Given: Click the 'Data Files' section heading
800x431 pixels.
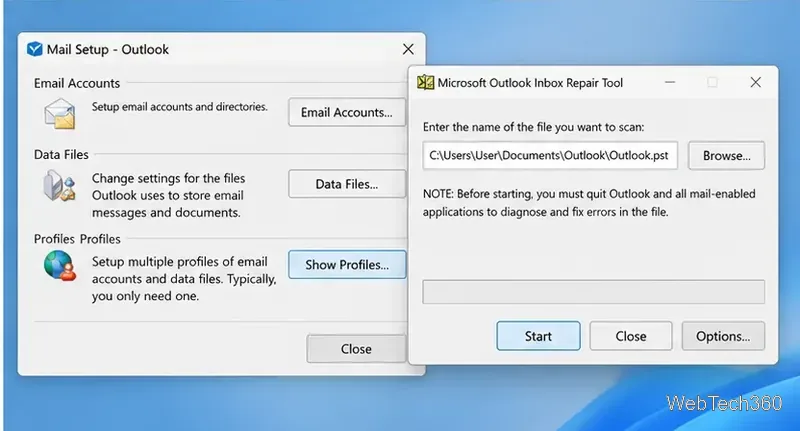Looking at the screenshot, I should click(61, 155).
